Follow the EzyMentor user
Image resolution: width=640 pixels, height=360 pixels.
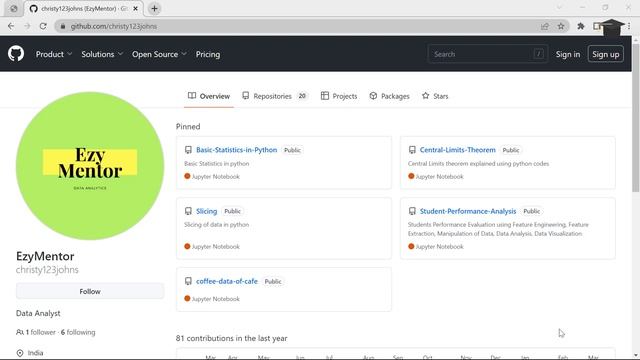90,291
